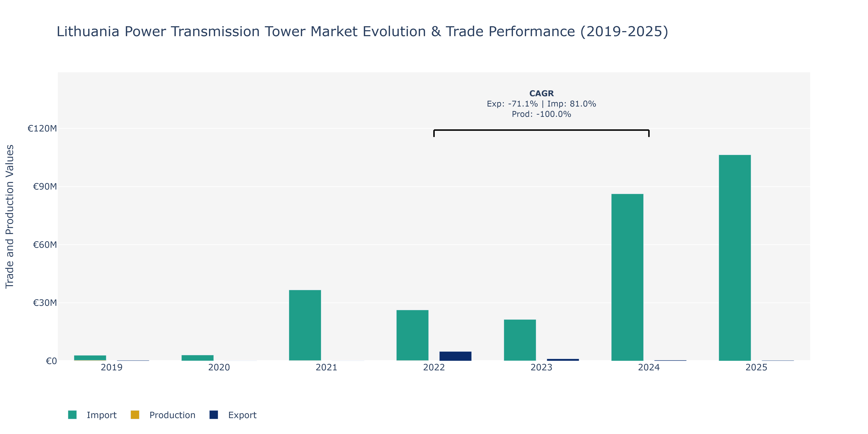Select the 2021 Import bar

tap(305, 325)
